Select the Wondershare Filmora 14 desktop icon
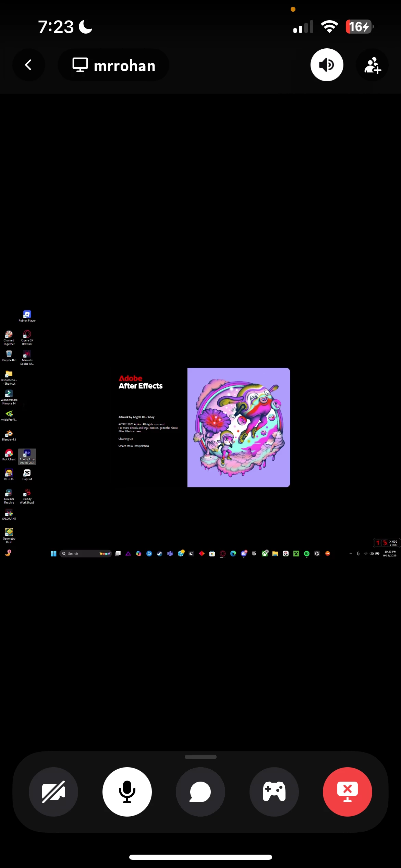401x868 pixels. click(x=9, y=397)
